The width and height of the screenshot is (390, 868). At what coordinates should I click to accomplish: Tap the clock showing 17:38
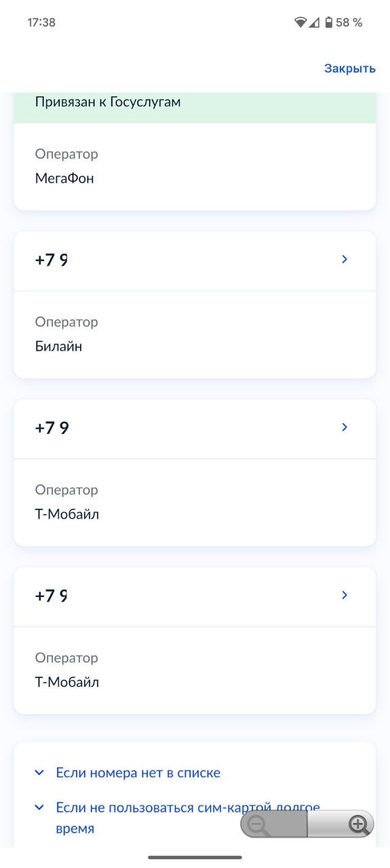pos(41,22)
